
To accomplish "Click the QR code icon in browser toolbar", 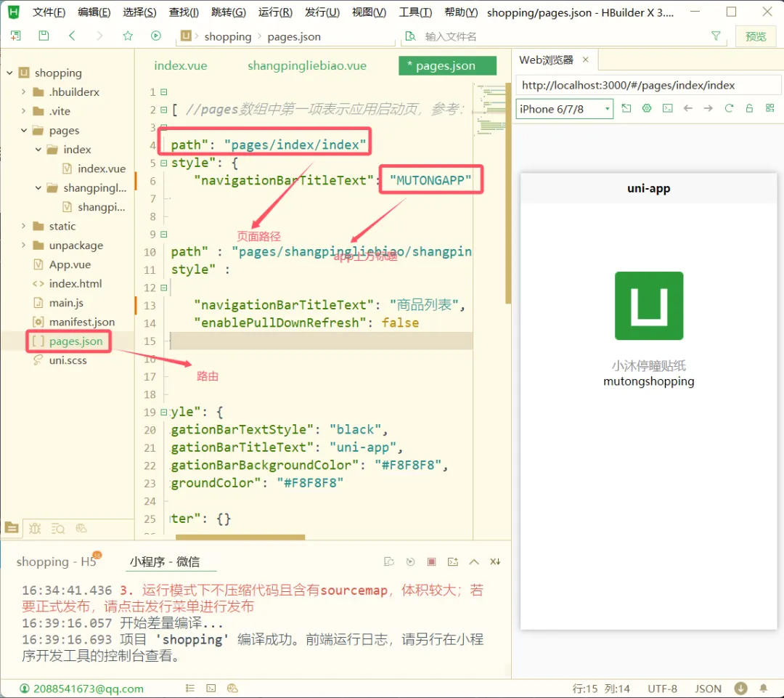I will point(769,108).
